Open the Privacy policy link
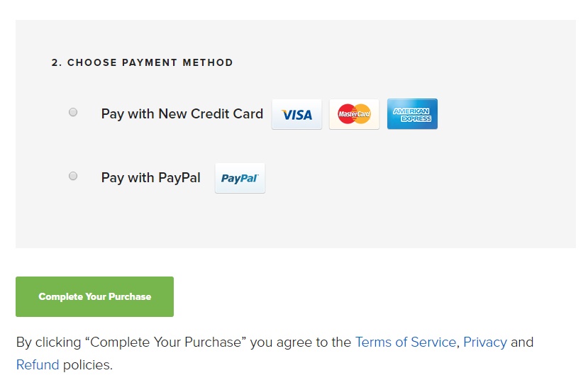Viewport: 588px width, 385px height. click(485, 342)
